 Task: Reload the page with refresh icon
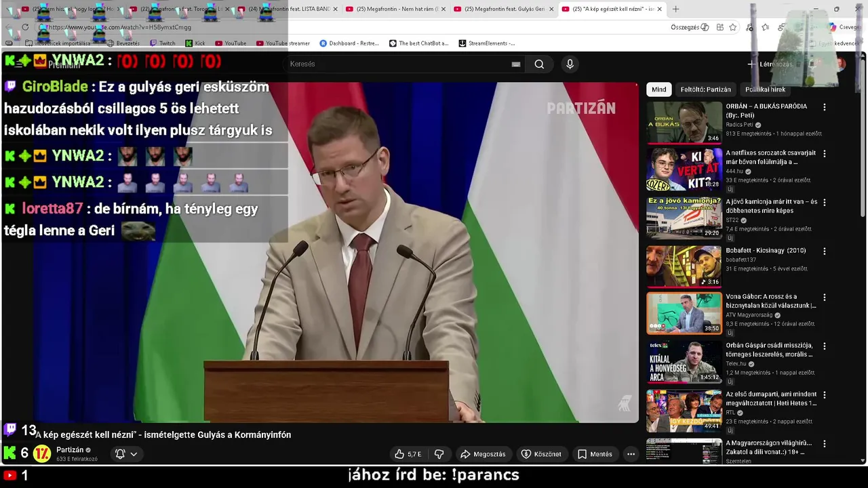25,27
